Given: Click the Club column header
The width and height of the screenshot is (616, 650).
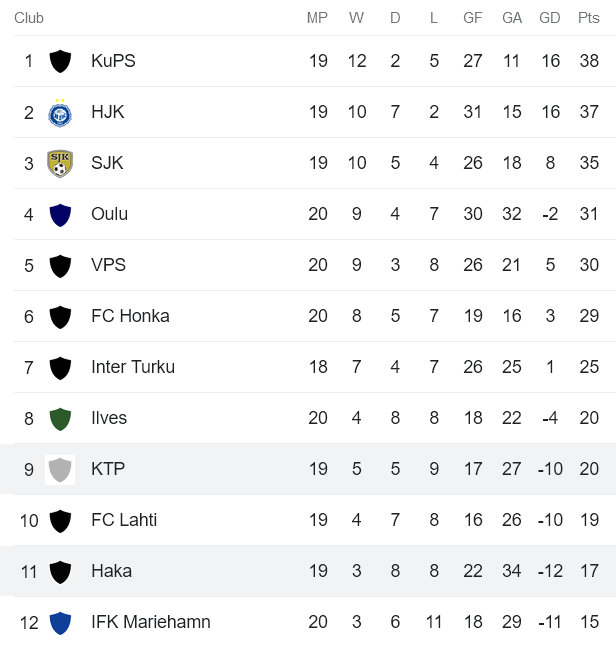Looking at the screenshot, I should (x=29, y=18).
